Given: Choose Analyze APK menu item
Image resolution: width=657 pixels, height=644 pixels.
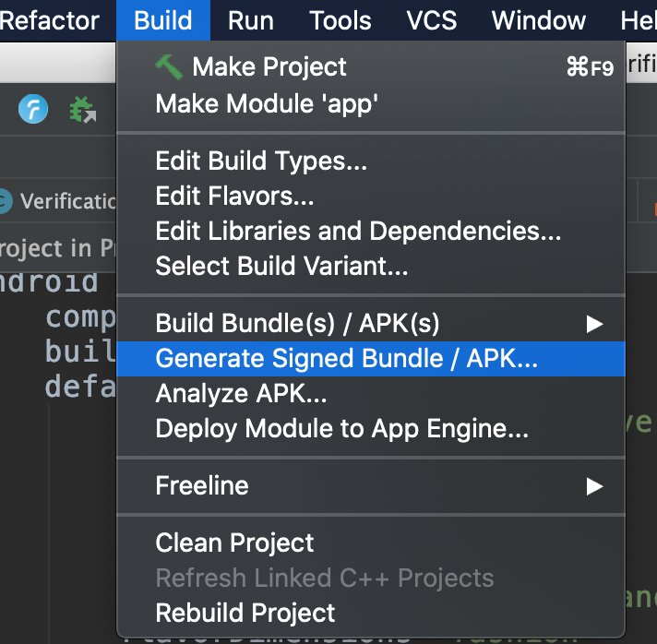Looking at the screenshot, I should [241, 394].
